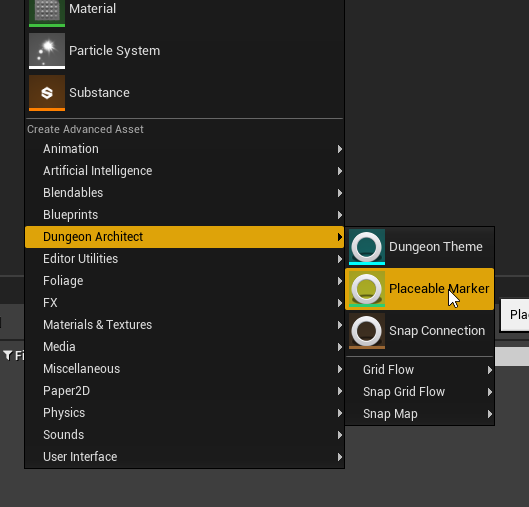Click the Dungeon Theme label

436,247
